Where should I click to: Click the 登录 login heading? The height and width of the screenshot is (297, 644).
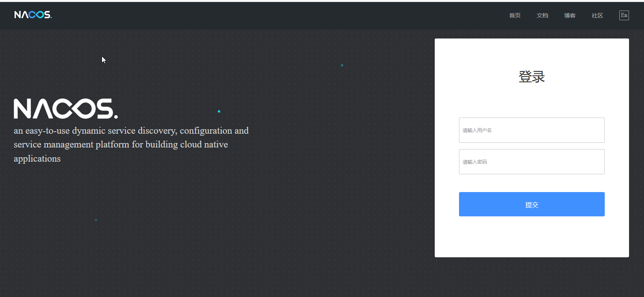pyautogui.click(x=532, y=77)
